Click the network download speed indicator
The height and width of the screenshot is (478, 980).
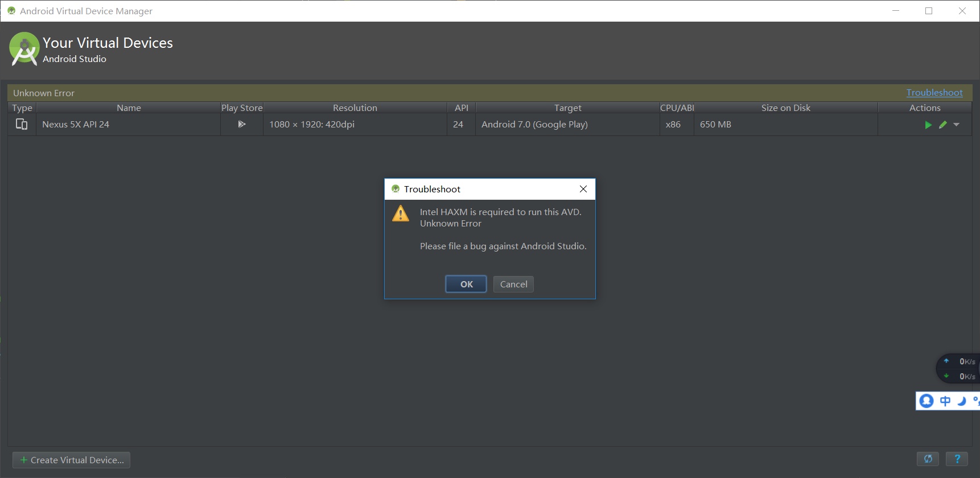pyautogui.click(x=961, y=376)
